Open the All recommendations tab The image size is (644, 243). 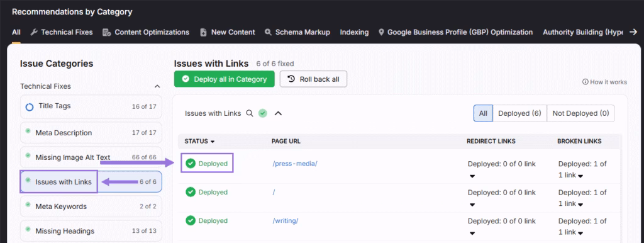tap(16, 32)
